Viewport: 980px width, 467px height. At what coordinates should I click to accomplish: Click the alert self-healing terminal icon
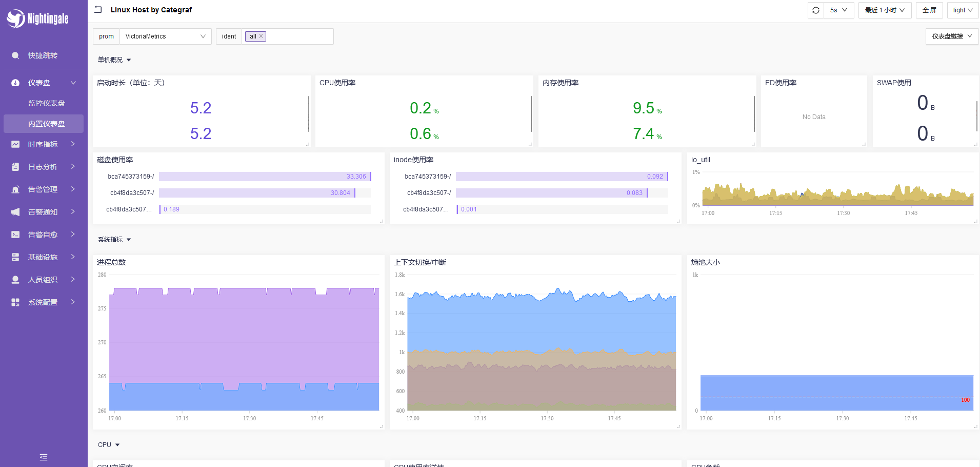point(15,235)
